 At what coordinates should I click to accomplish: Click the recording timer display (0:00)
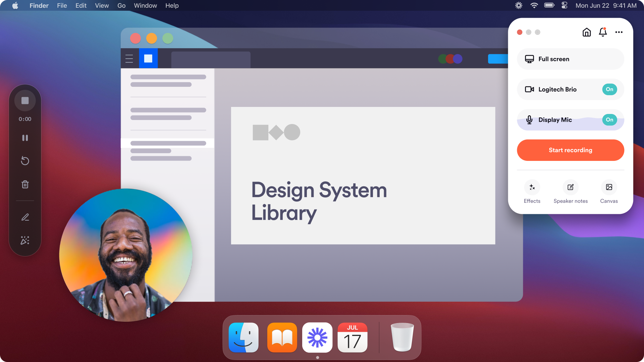pyautogui.click(x=25, y=118)
